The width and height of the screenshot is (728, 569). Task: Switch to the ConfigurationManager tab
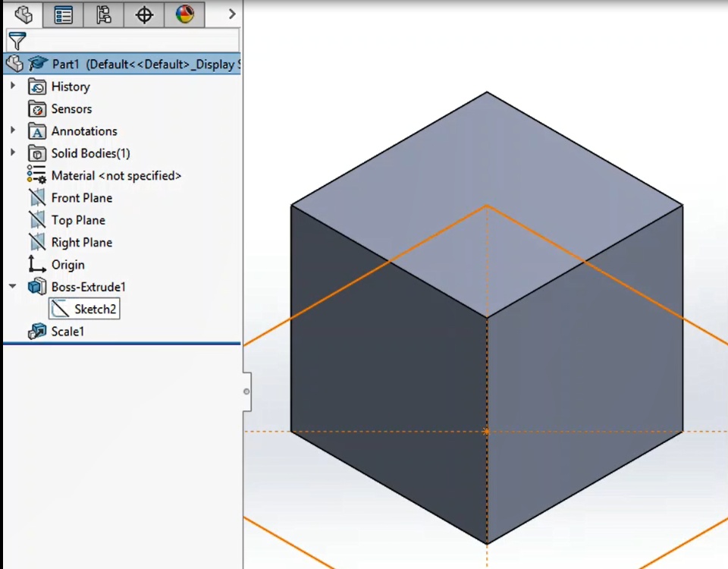click(x=104, y=14)
